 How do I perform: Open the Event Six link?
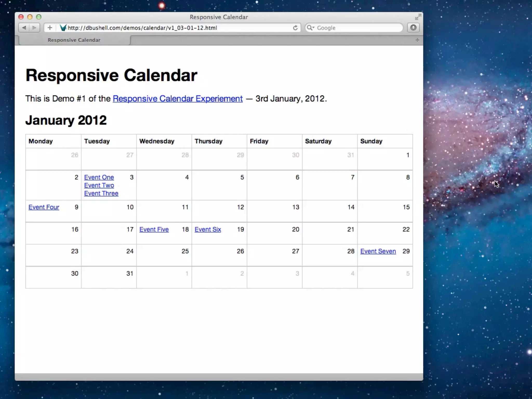tap(208, 230)
